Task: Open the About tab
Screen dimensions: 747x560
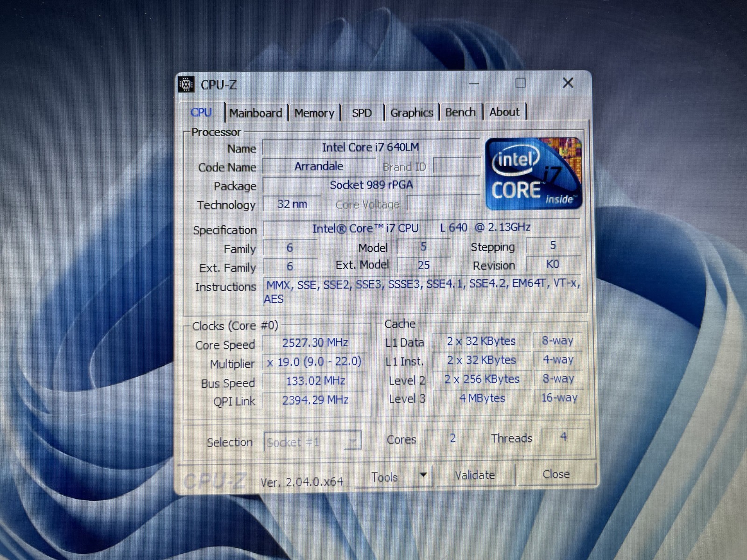Action: point(505,112)
